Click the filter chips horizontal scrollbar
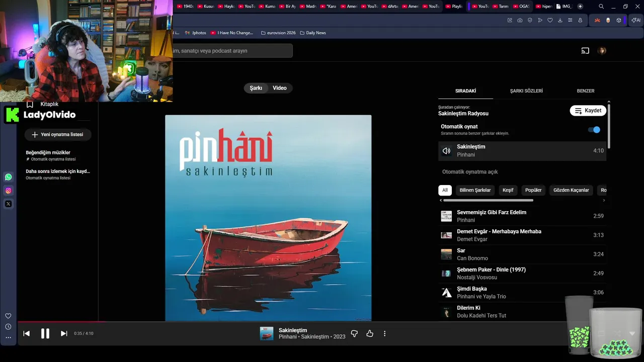Image resolution: width=644 pixels, height=362 pixels. pos(488,200)
